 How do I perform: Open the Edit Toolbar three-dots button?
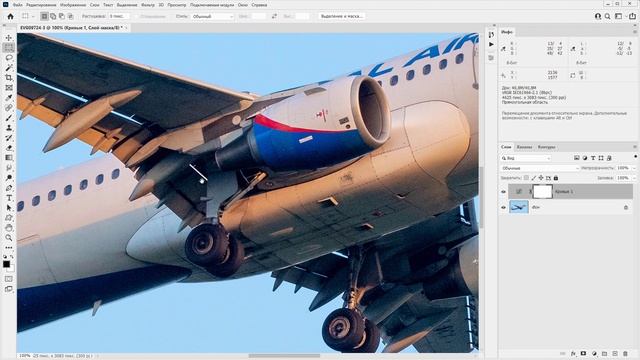click(9, 247)
